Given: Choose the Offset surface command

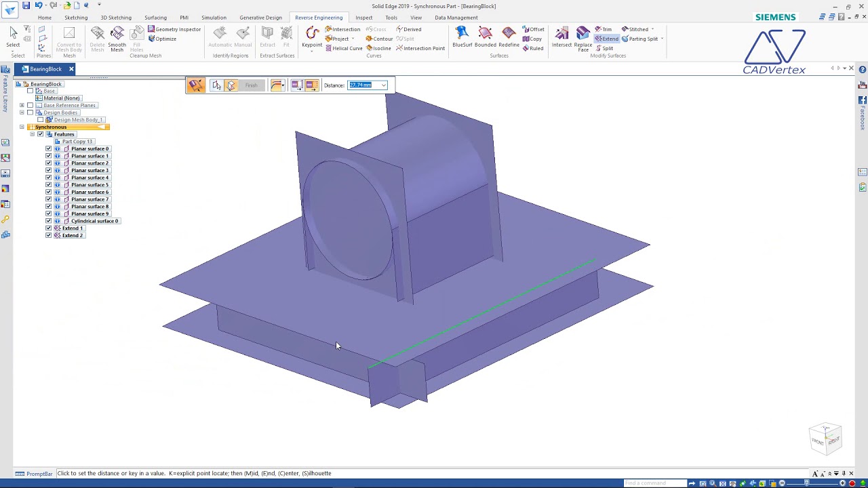Looking at the screenshot, I should (x=534, y=29).
